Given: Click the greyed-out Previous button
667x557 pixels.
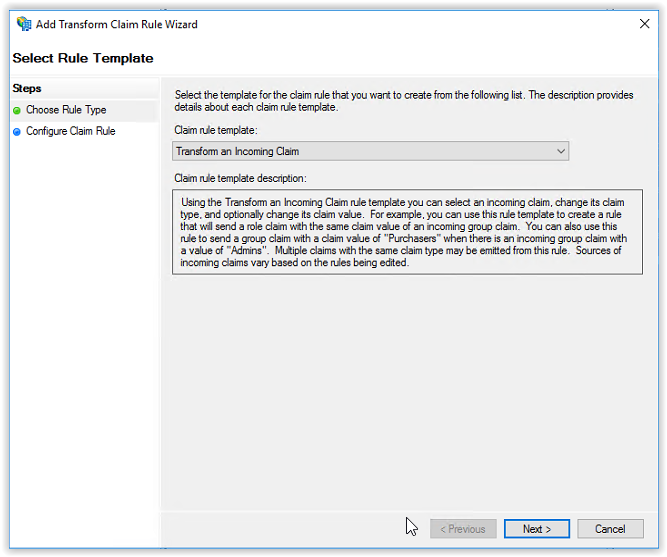Looking at the screenshot, I should 463,529.
